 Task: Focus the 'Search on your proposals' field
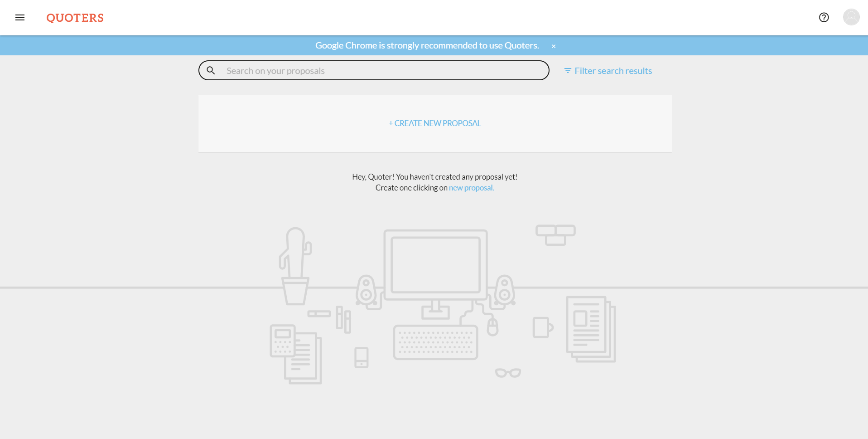(x=381, y=71)
